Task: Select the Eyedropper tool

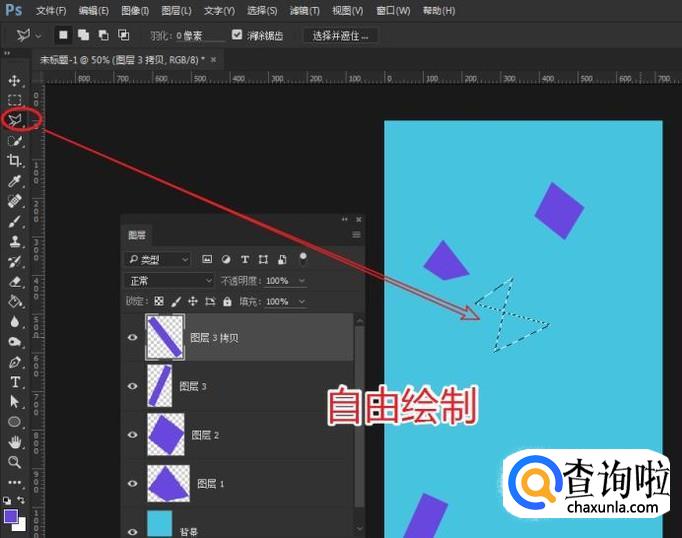Action: coord(15,181)
